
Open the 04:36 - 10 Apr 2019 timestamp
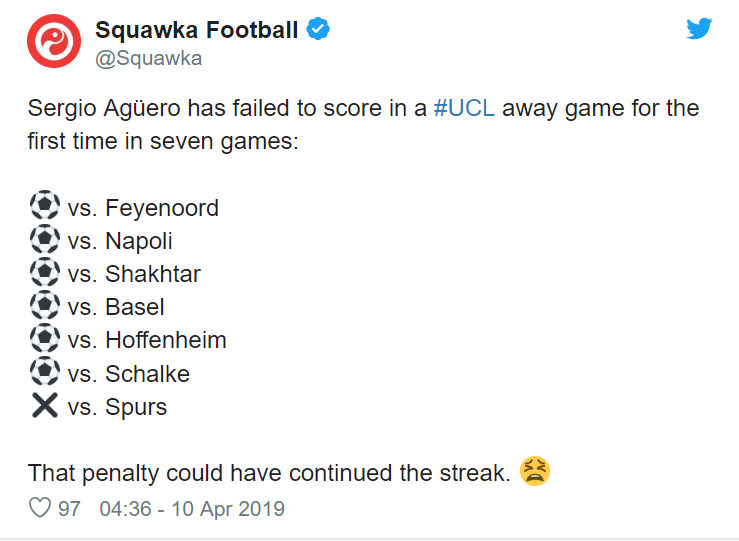tap(192, 509)
